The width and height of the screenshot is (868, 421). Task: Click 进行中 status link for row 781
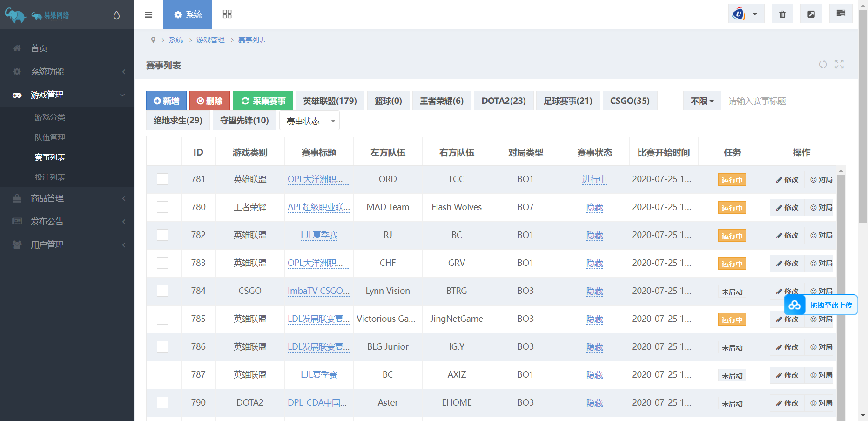(x=594, y=179)
